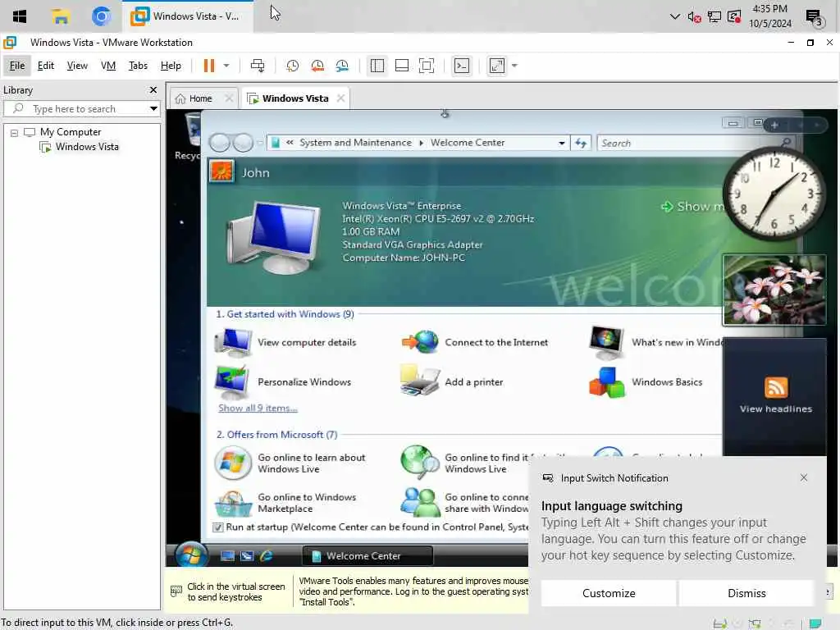Click System and Maintenance breadcrumb

(355, 143)
